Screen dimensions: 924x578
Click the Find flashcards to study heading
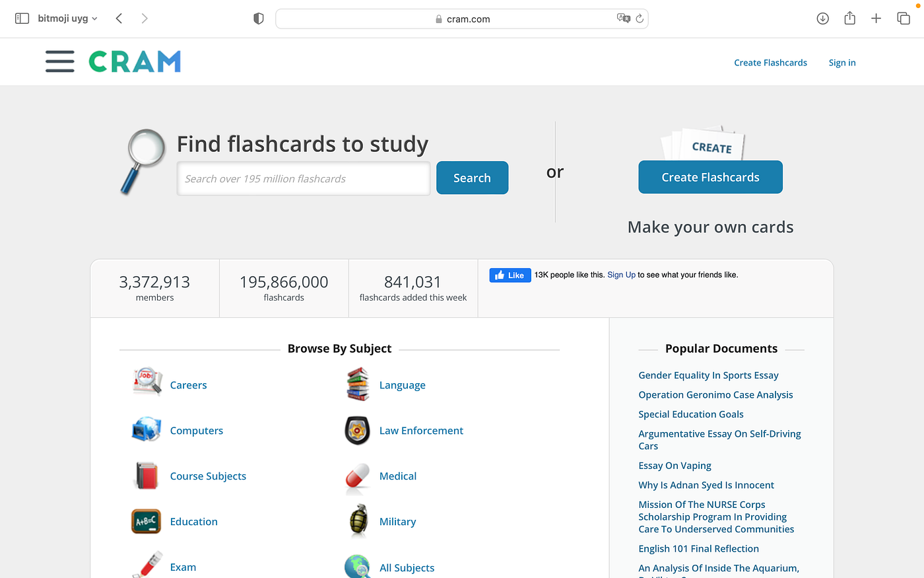302,144
